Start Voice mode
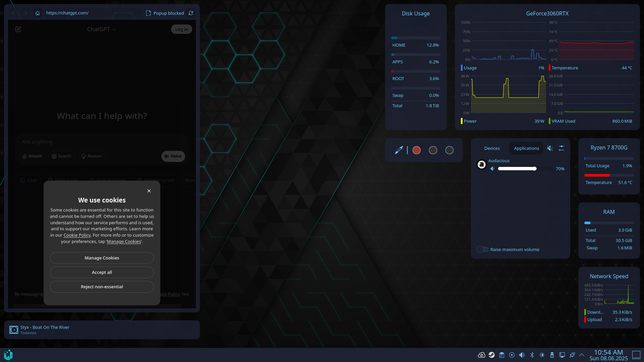This screenshot has width=644, height=362. (173, 156)
